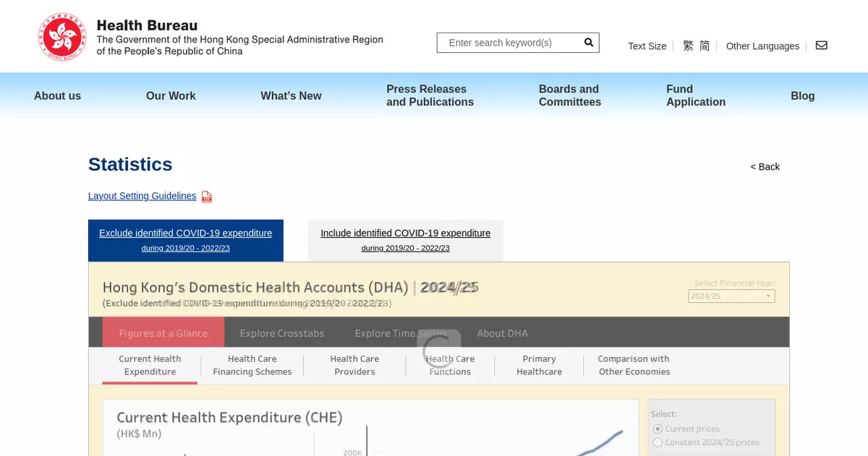
Task: Select Include identified COVID-19 expenditure tab
Action: coord(406,241)
